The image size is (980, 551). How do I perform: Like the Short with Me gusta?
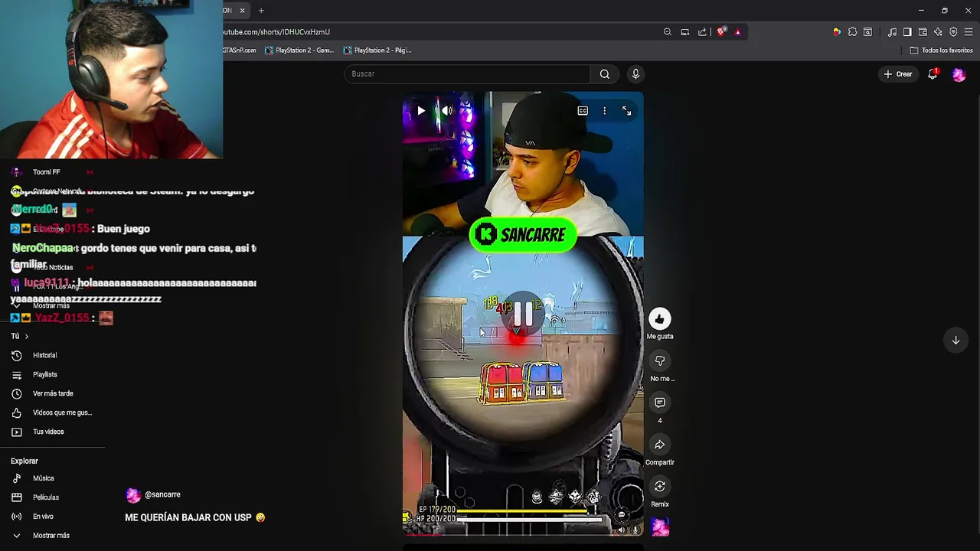660,319
